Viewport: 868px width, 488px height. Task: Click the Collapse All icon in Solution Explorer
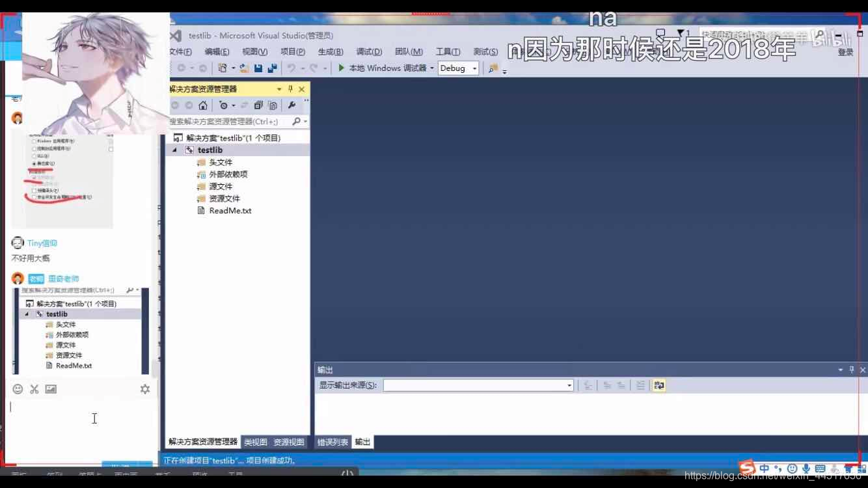click(258, 105)
